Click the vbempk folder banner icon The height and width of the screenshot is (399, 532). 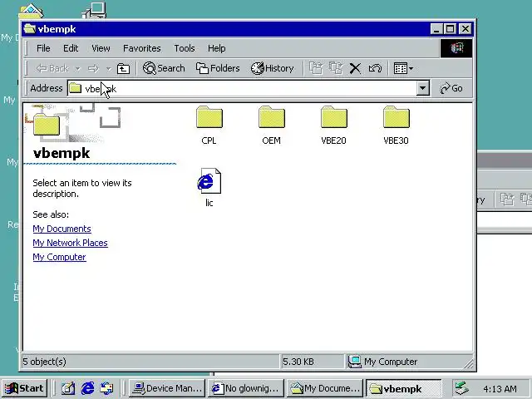[x=47, y=125]
